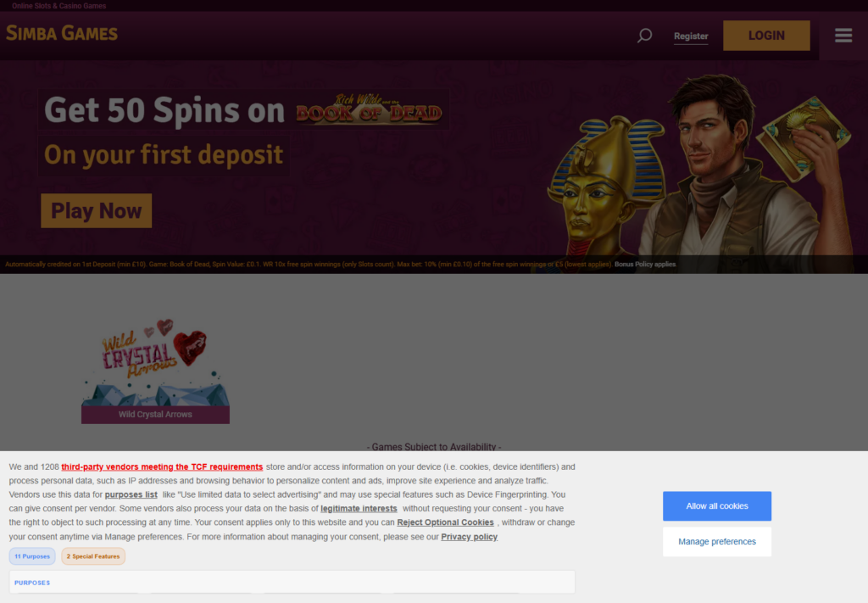
Task: Click the LOGIN button
Action: click(x=766, y=36)
